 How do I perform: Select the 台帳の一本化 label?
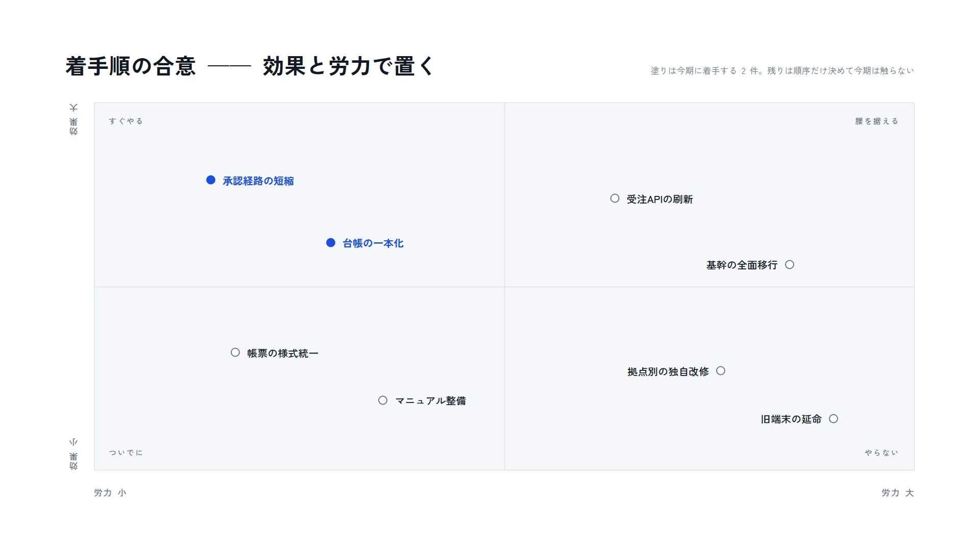click(373, 243)
